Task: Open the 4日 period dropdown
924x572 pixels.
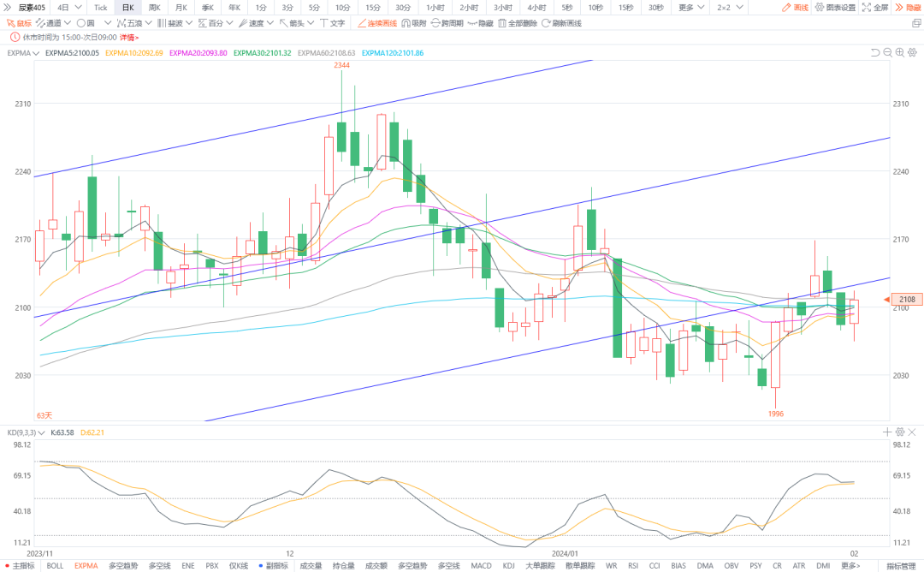Action: [x=69, y=8]
